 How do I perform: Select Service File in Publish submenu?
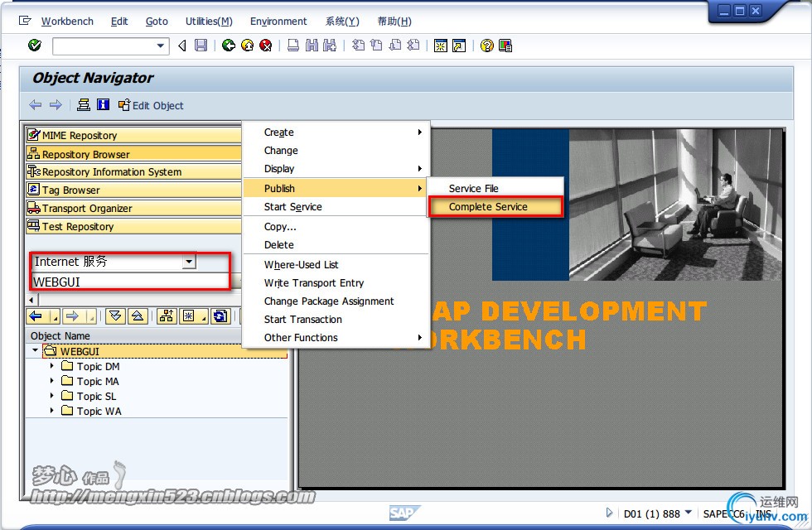pos(495,189)
